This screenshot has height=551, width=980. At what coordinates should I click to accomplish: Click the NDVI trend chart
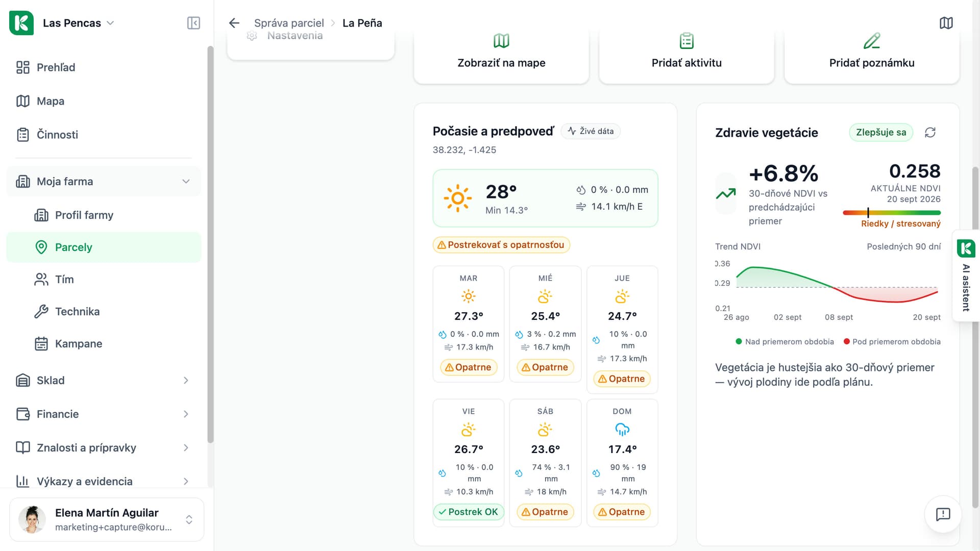coord(828,290)
